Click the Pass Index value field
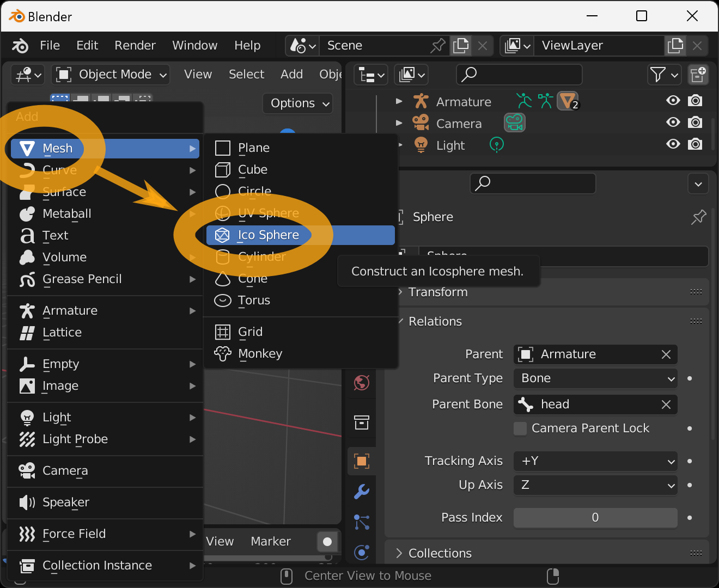 pos(595,518)
